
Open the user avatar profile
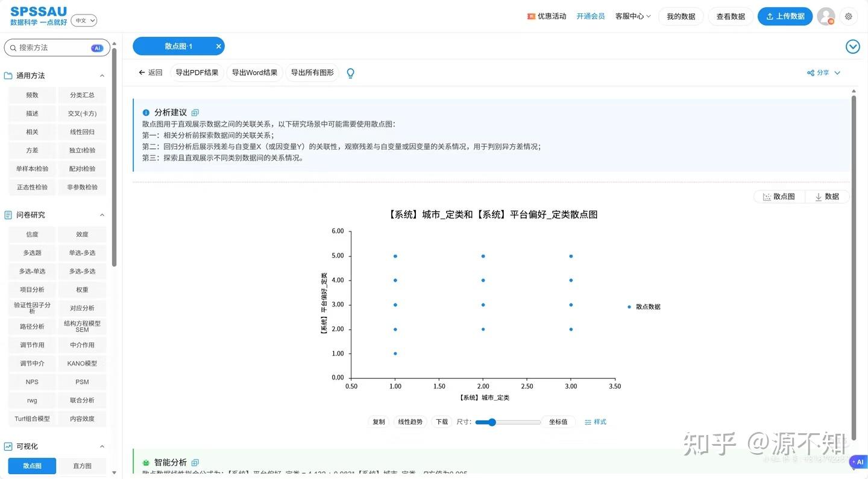point(826,16)
